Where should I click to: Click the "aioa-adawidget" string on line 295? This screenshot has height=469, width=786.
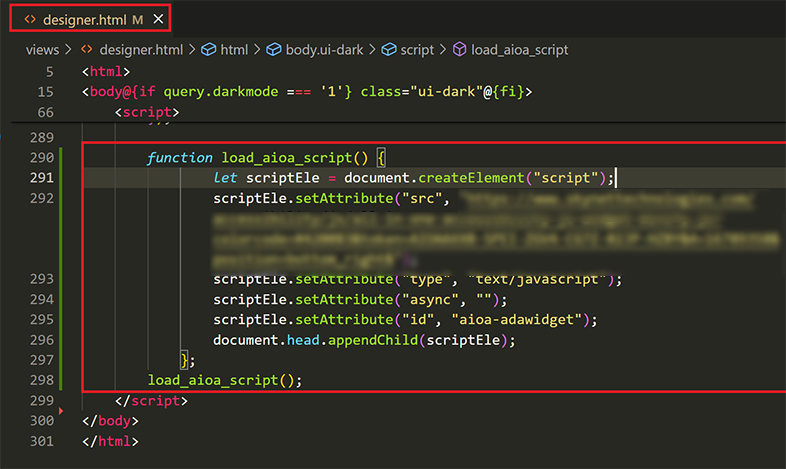tap(517, 320)
